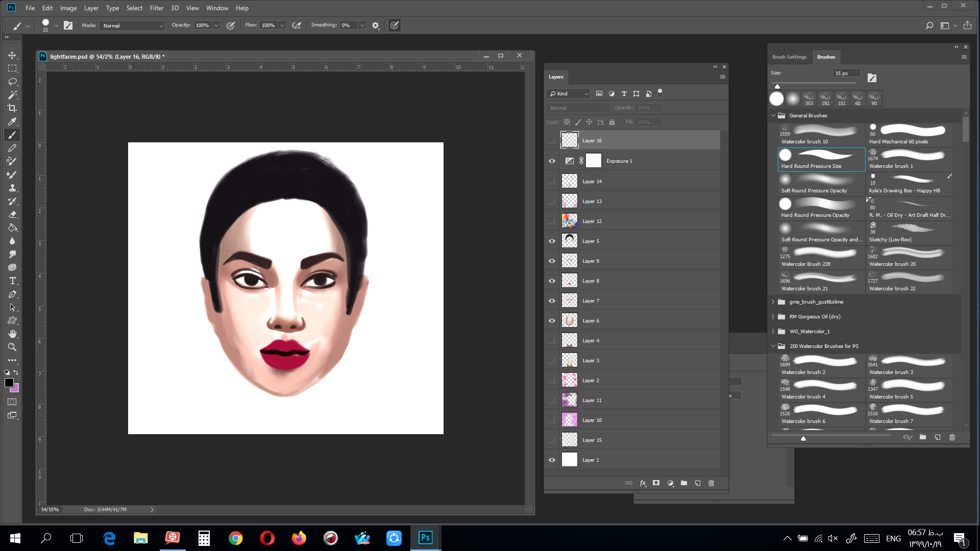Image resolution: width=980 pixels, height=551 pixels.
Task: Open the Opacity slider dropdown in options bar
Action: tap(216, 26)
